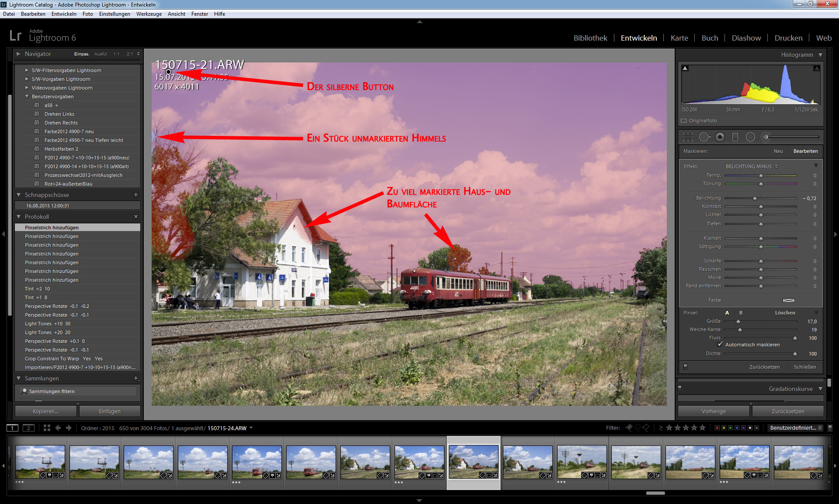Select Herbstfarben 2 user preset
Image resolution: width=839 pixels, height=504 pixels.
[x=61, y=149]
